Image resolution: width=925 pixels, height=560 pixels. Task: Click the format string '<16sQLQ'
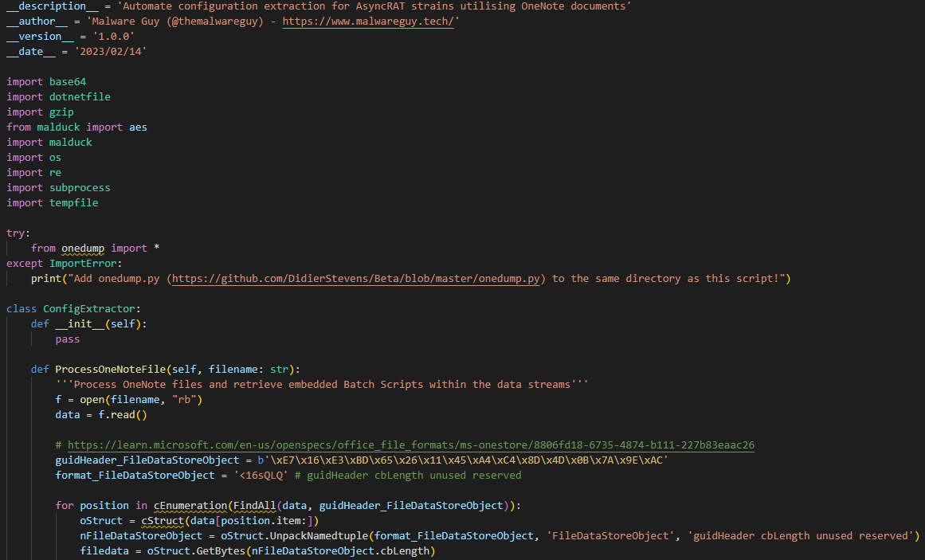click(x=261, y=476)
